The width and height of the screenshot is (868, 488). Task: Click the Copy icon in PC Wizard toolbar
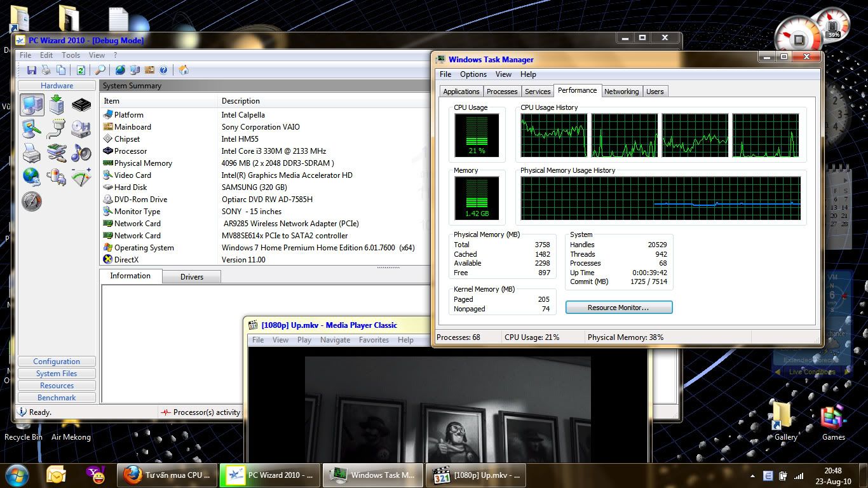pos(61,70)
